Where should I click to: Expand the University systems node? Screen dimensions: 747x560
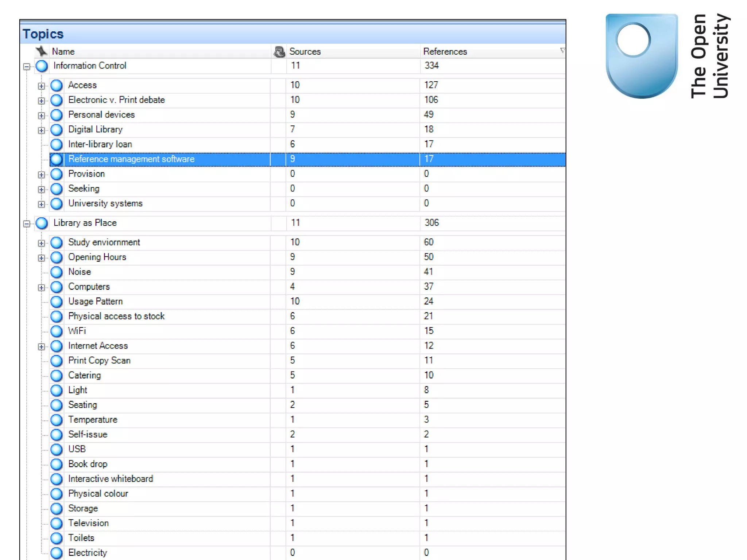tap(42, 204)
